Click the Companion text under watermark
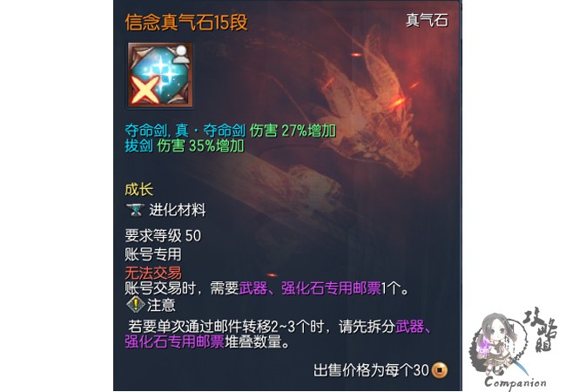Viewport: 566px width, 392px height. point(515,382)
